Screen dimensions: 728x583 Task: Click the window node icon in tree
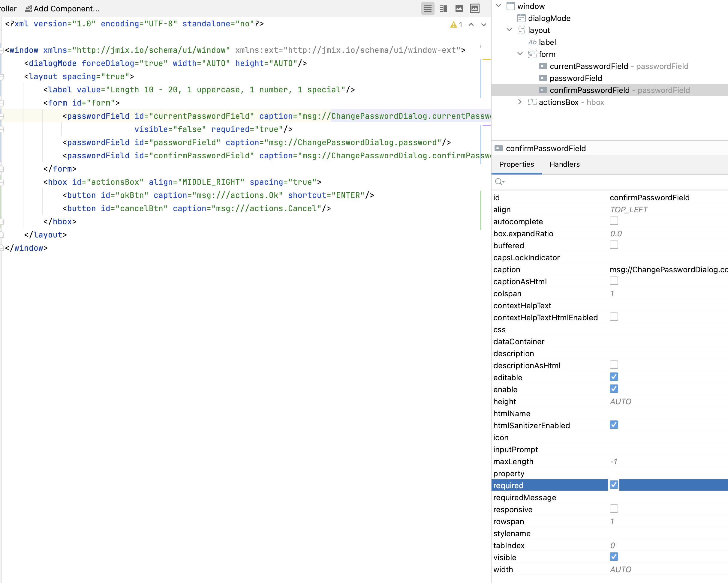click(510, 6)
